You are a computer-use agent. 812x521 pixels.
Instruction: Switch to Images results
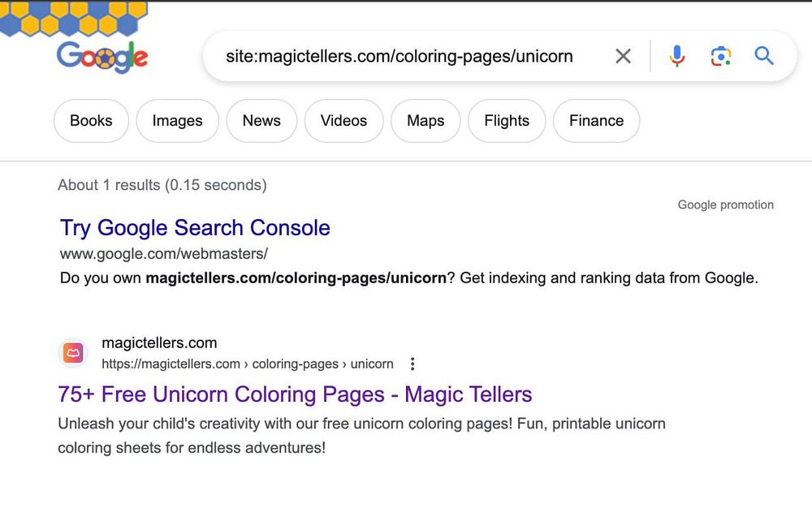[x=177, y=121]
